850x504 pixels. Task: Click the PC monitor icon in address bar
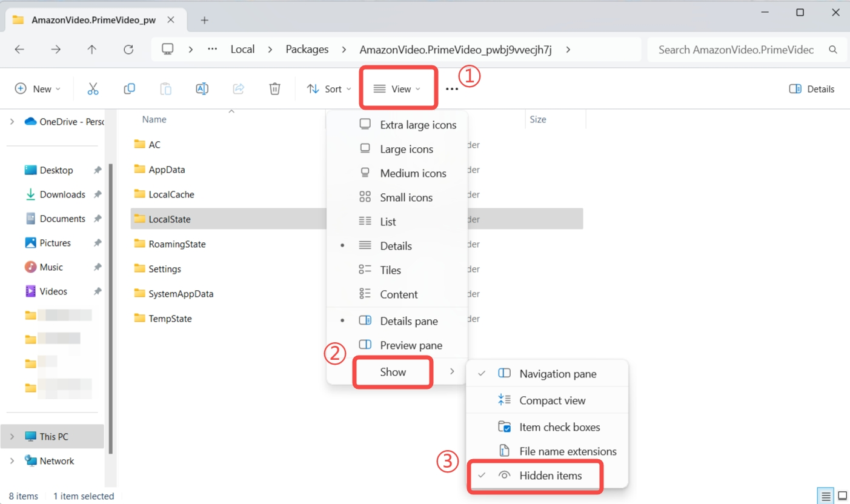[168, 49]
